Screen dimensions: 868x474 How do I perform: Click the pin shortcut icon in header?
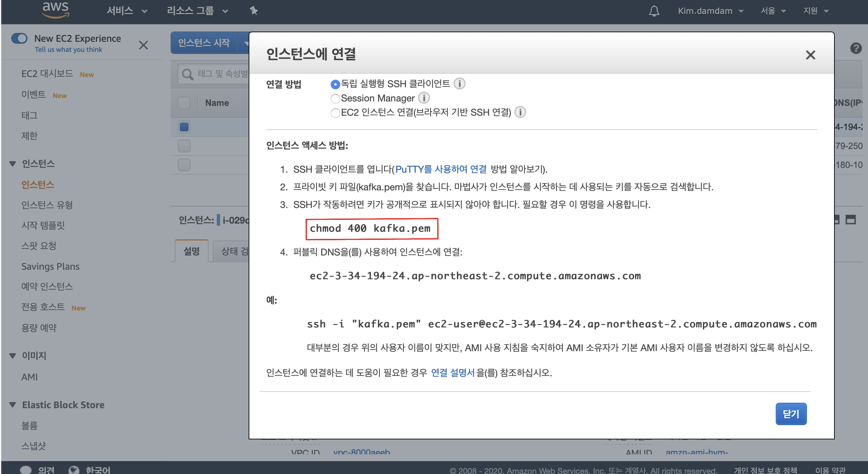[x=254, y=11]
